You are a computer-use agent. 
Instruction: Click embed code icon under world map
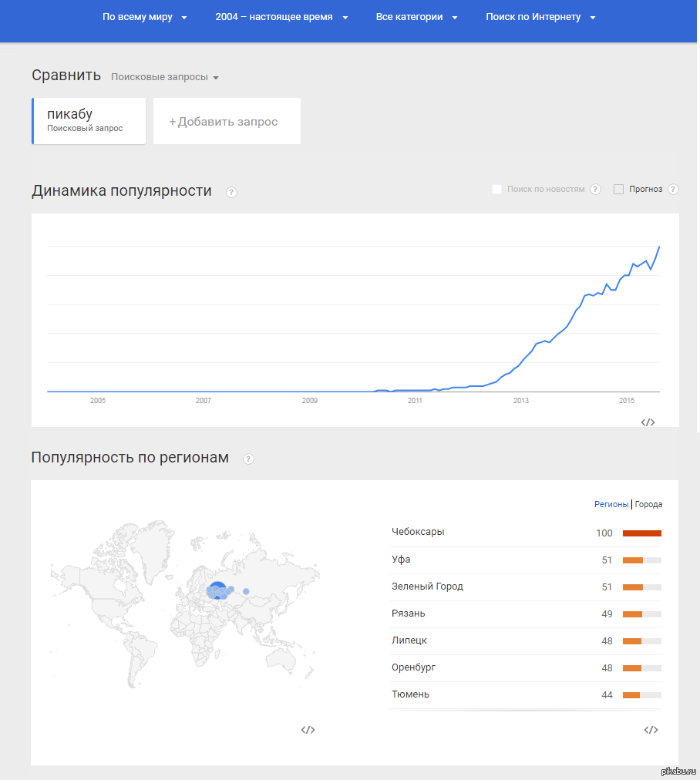pyautogui.click(x=308, y=730)
